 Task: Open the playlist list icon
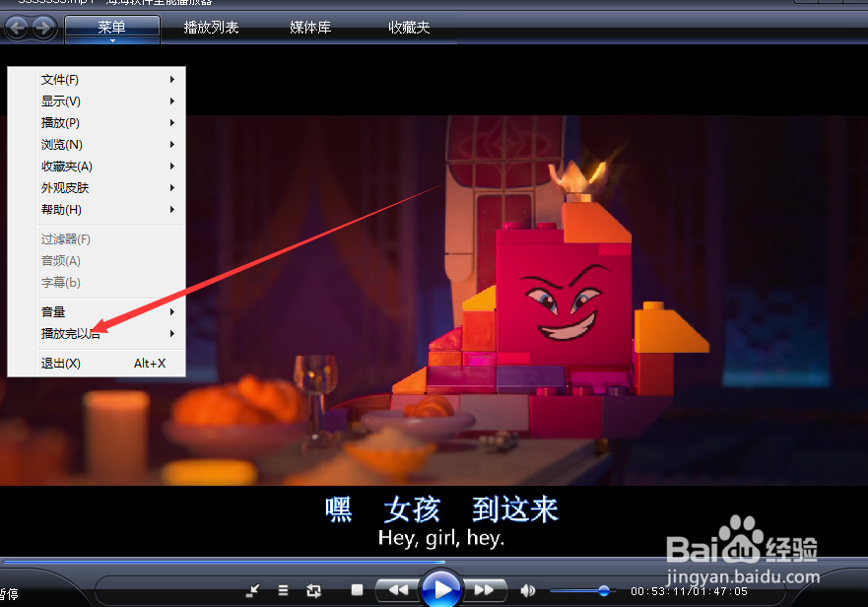coord(283,591)
